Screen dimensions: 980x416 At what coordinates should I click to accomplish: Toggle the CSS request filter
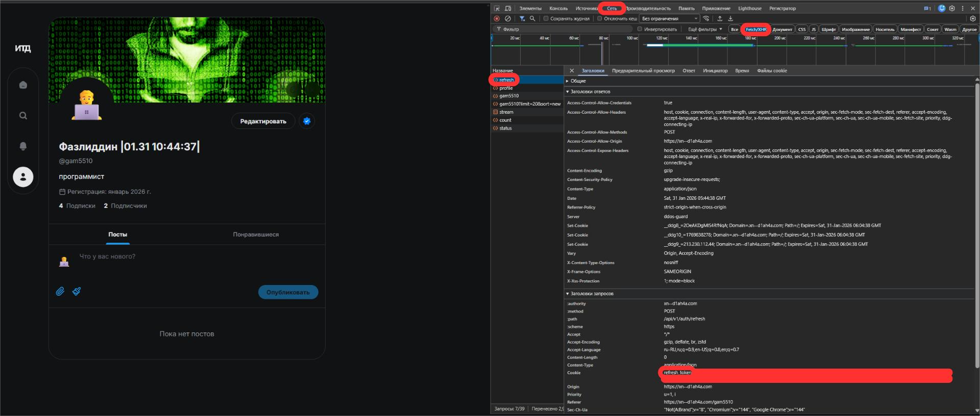802,29
